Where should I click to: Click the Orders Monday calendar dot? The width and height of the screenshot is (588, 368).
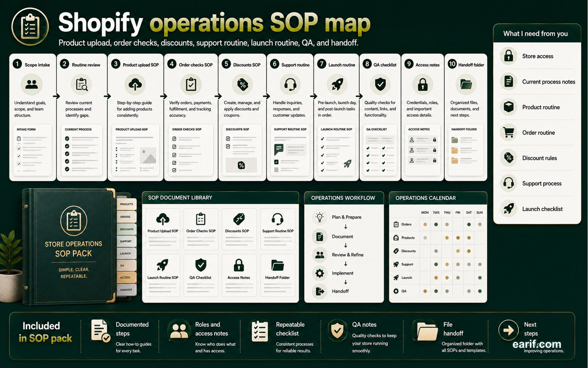tap(425, 224)
